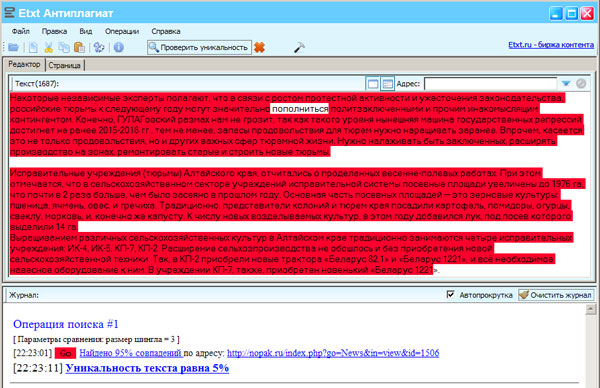This screenshot has height=388, width=600.
Task: Open the Файл menu
Action: [x=21, y=31]
